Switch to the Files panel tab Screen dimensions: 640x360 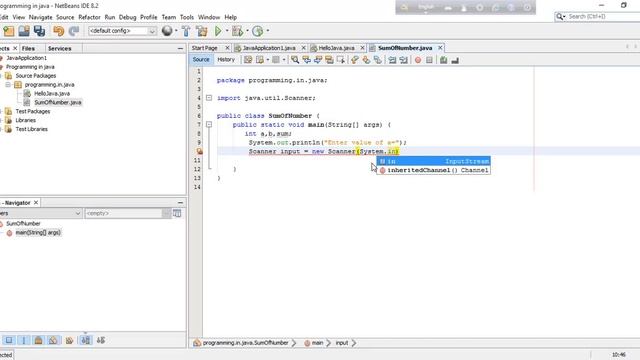(28, 49)
